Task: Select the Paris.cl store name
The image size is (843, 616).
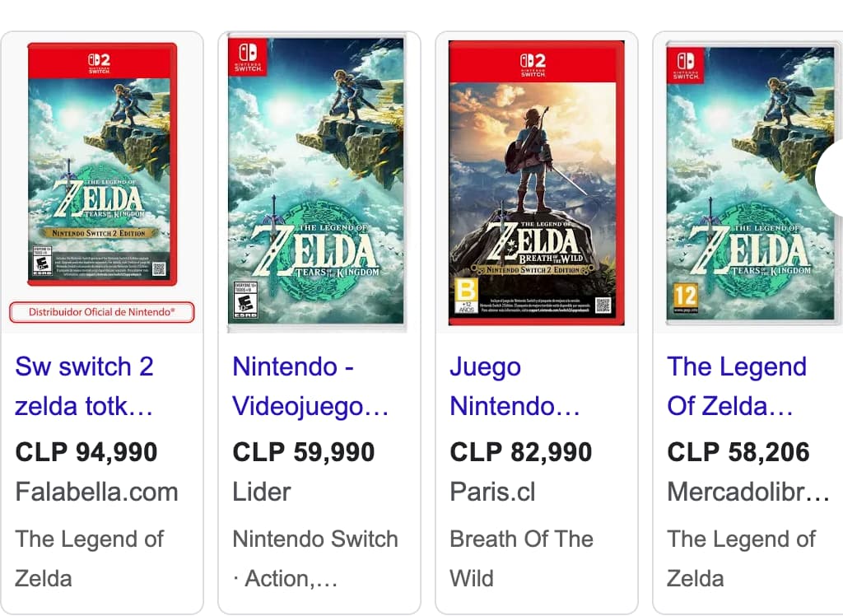Action: pyautogui.click(x=492, y=492)
